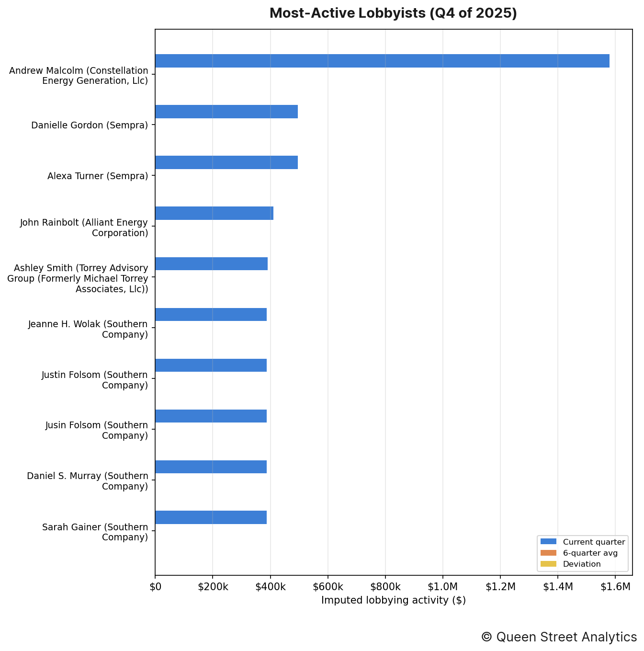Click the '$800k' x-axis tick label
The height and width of the screenshot is (651, 644).
tap(385, 586)
